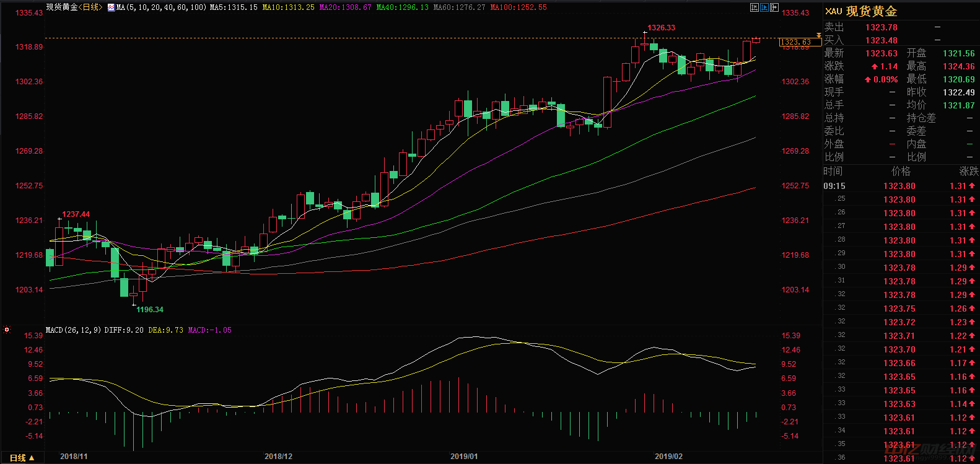980x464 pixels.
Task: Click the 卖出 price 1323.78
Action: click(x=881, y=27)
